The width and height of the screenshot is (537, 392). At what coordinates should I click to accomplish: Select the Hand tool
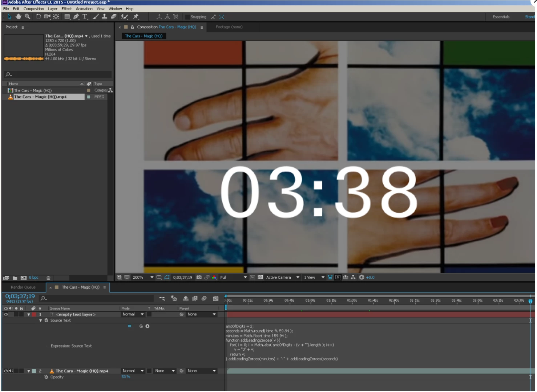click(x=18, y=17)
